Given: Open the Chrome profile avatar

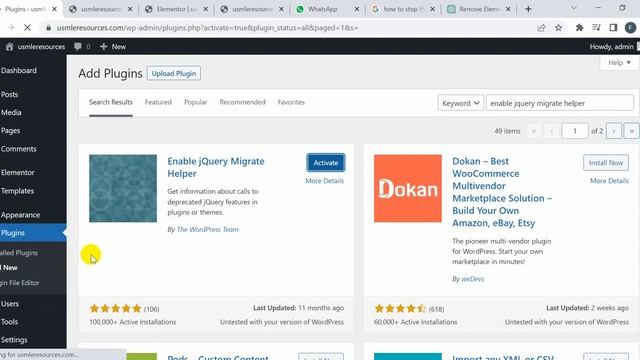Looking at the screenshot, I should 630,28.
